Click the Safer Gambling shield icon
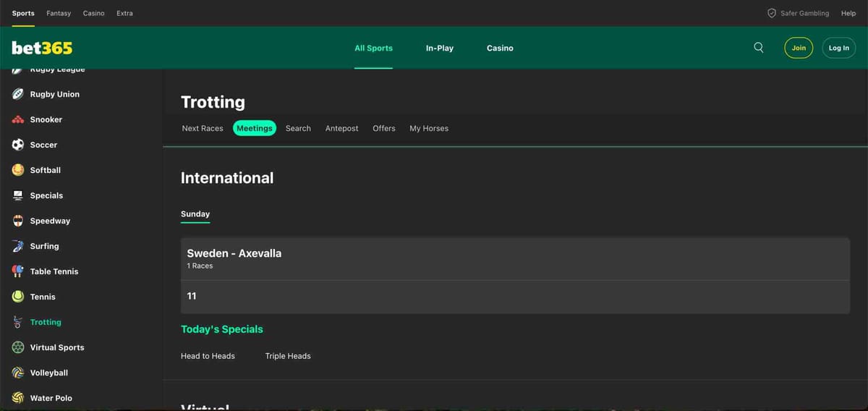The width and height of the screenshot is (868, 411). pos(772,13)
